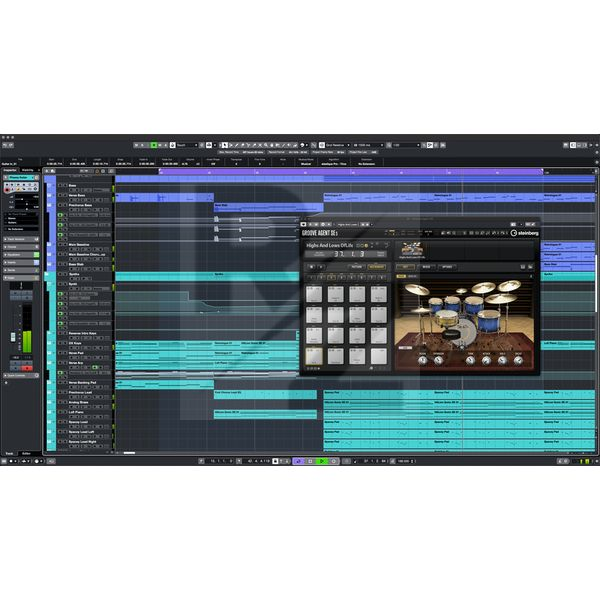Select the Reverse Intro Keys track
Screen dimensions: 600x600
click(x=84, y=333)
